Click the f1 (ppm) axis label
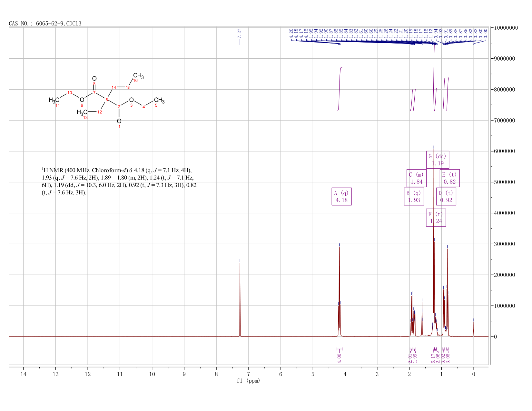 pyautogui.click(x=248, y=381)
